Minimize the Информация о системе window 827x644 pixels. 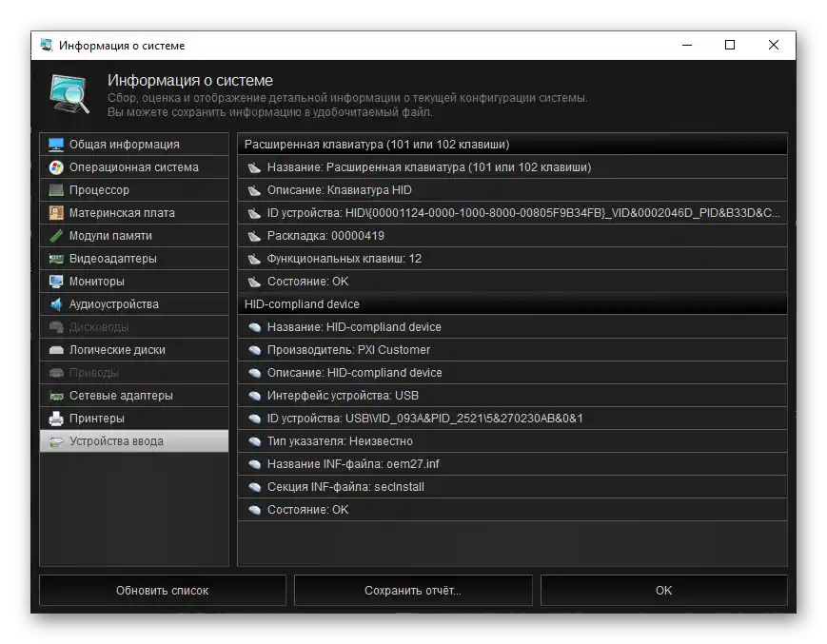[x=687, y=45]
